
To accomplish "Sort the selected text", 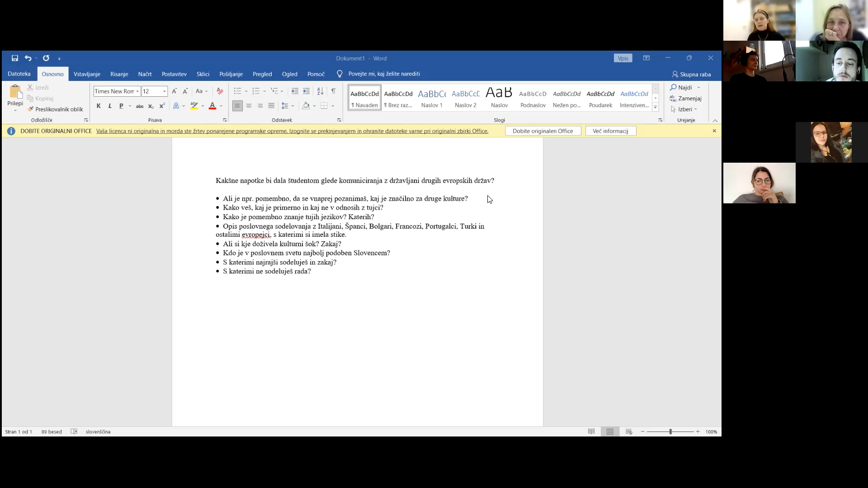I will (320, 91).
